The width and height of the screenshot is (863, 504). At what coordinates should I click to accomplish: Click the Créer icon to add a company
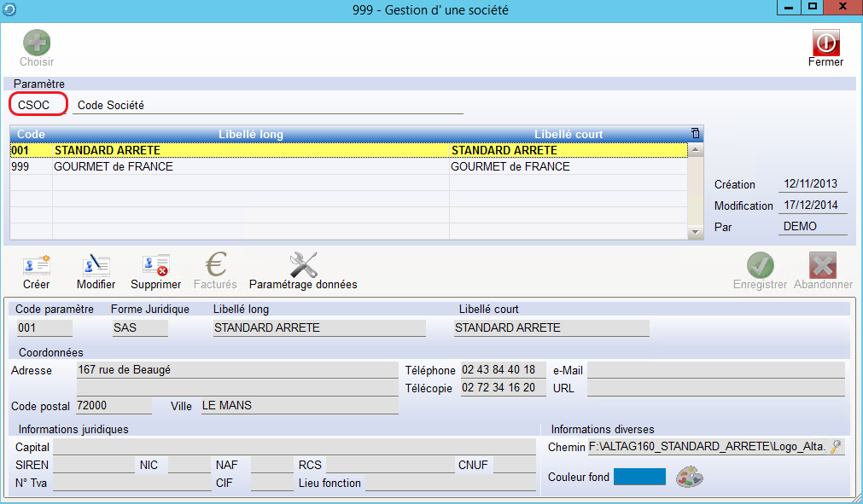pyautogui.click(x=37, y=265)
